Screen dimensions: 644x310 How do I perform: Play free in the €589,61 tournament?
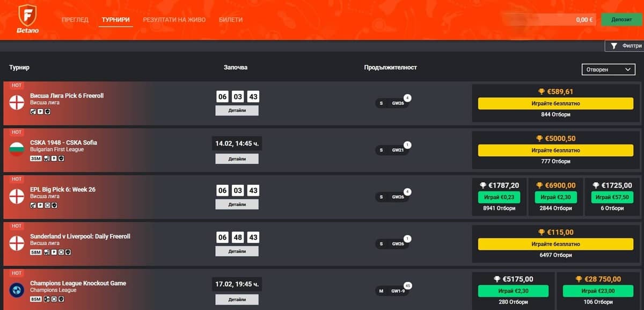[555, 103]
